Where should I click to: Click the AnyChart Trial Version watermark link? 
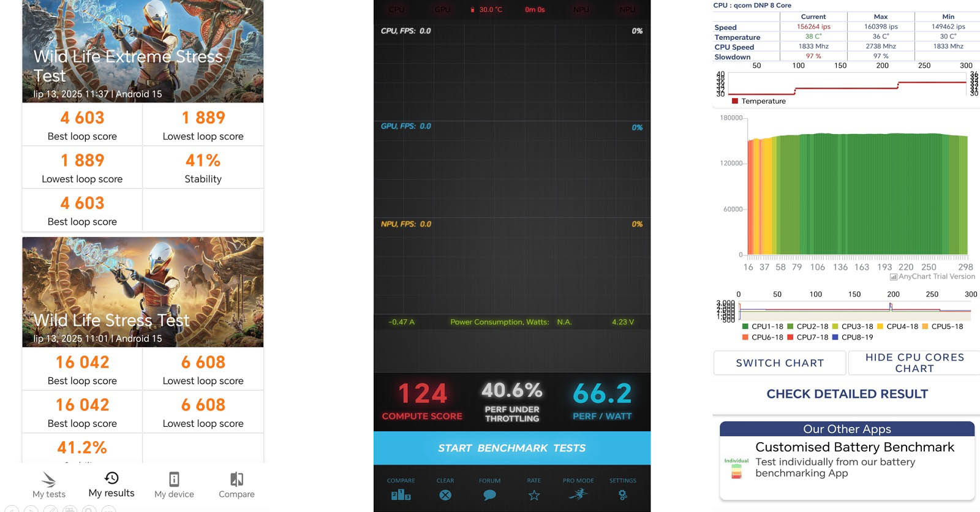pos(932,277)
